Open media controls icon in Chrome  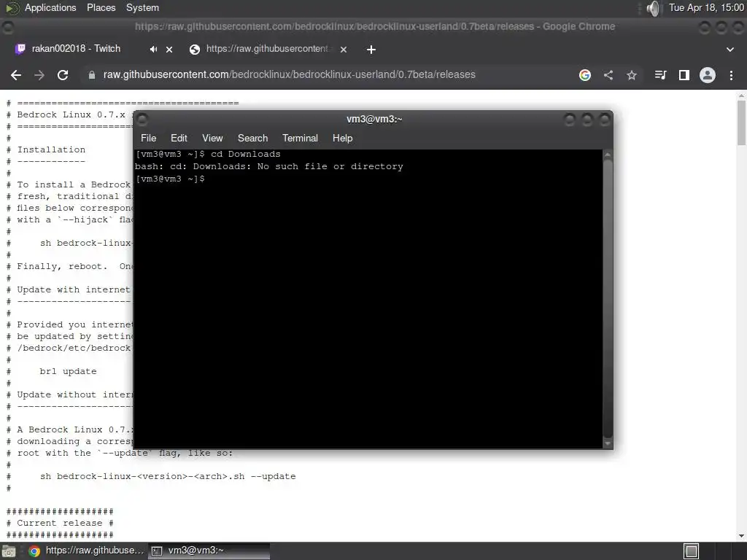pyautogui.click(x=660, y=75)
